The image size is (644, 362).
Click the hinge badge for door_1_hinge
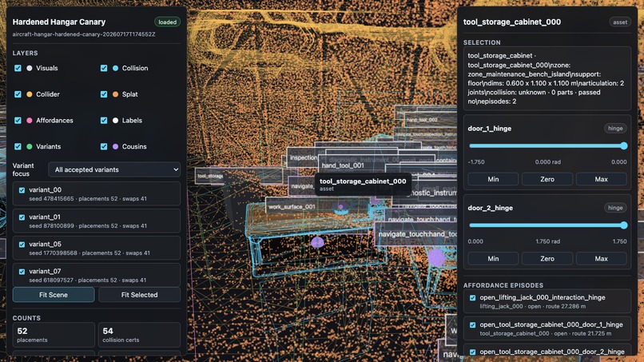pyautogui.click(x=615, y=128)
